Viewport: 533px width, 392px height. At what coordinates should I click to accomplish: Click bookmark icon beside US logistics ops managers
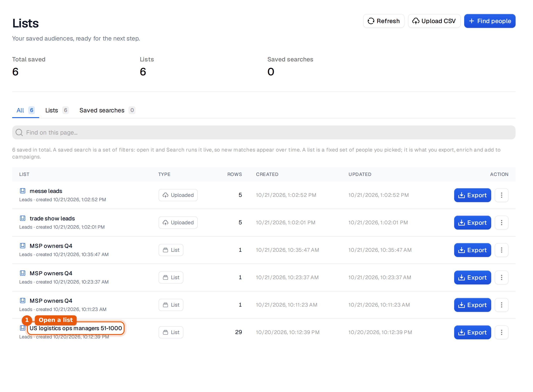[x=22, y=328]
